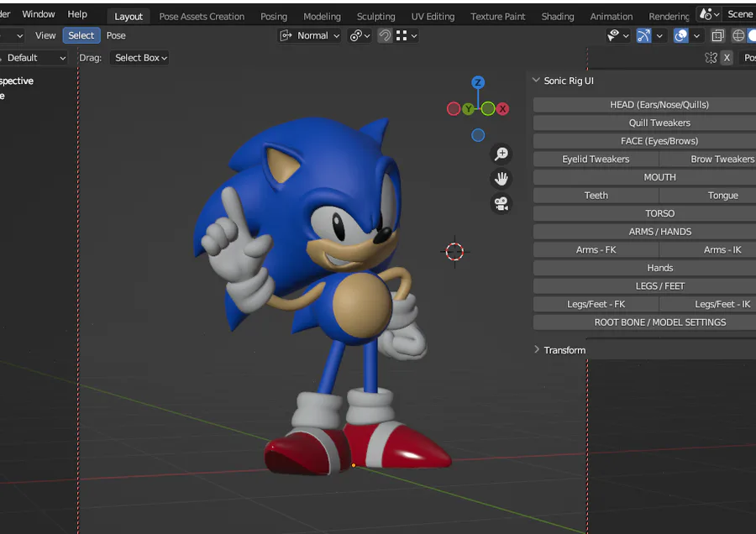Open the snapping options dropdown
Viewport: 756px width, 534px height.
click(407, 35)
